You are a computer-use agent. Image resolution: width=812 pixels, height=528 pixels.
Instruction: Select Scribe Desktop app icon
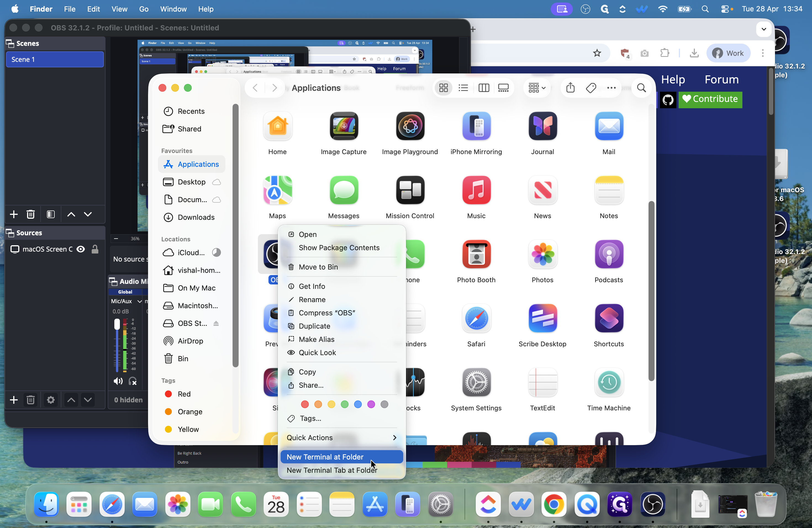click(x=542, y=318)
